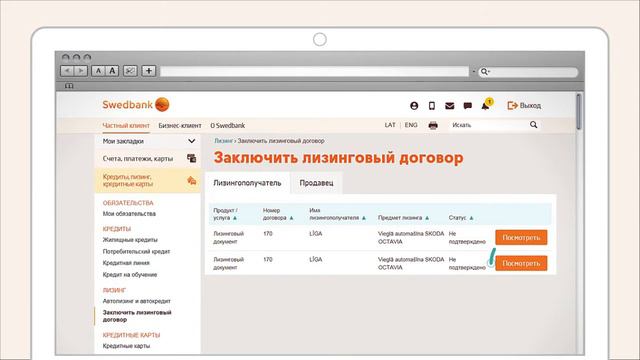Click Посмотреть button in first row

click(521, 238)
